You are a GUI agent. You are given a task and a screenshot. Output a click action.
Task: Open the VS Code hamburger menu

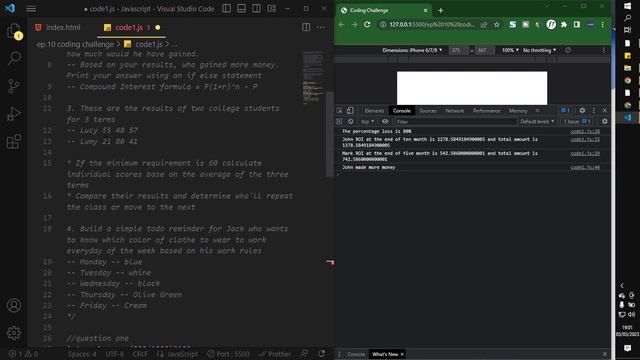(31, 9)
